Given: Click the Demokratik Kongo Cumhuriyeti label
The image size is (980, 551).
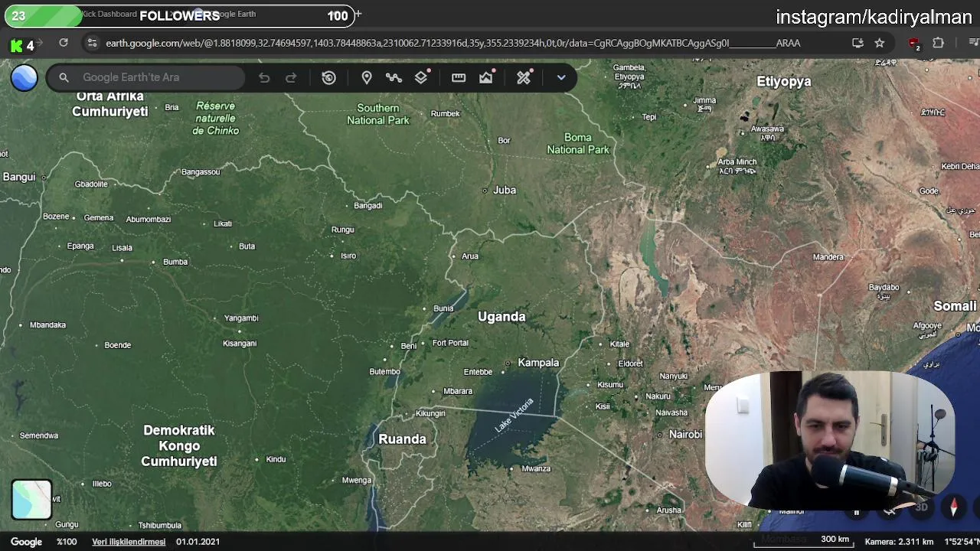Looking at the screenshot, I should coord(179,446).
